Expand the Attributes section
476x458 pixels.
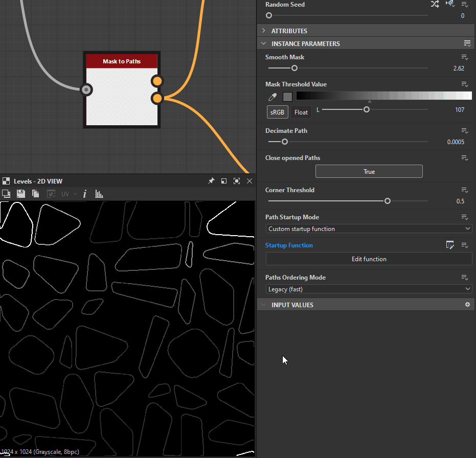[x=263, y=31]
